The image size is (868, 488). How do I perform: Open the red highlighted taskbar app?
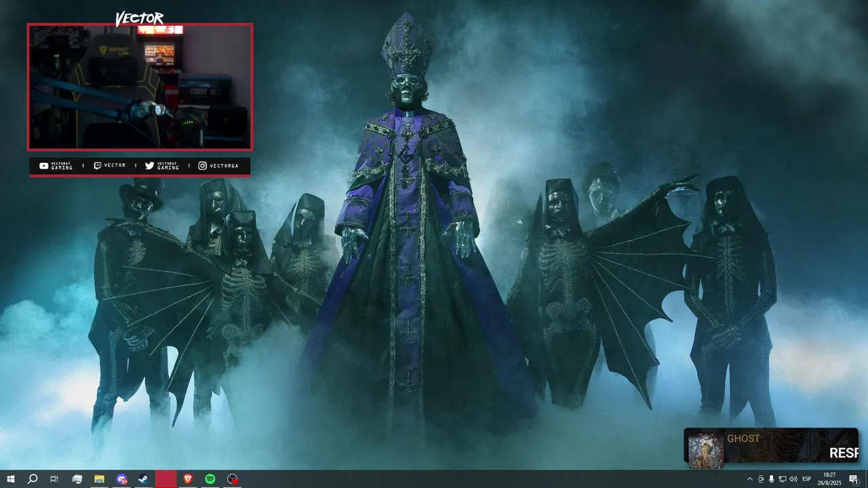pyautogui.click(x=165, y=479)
